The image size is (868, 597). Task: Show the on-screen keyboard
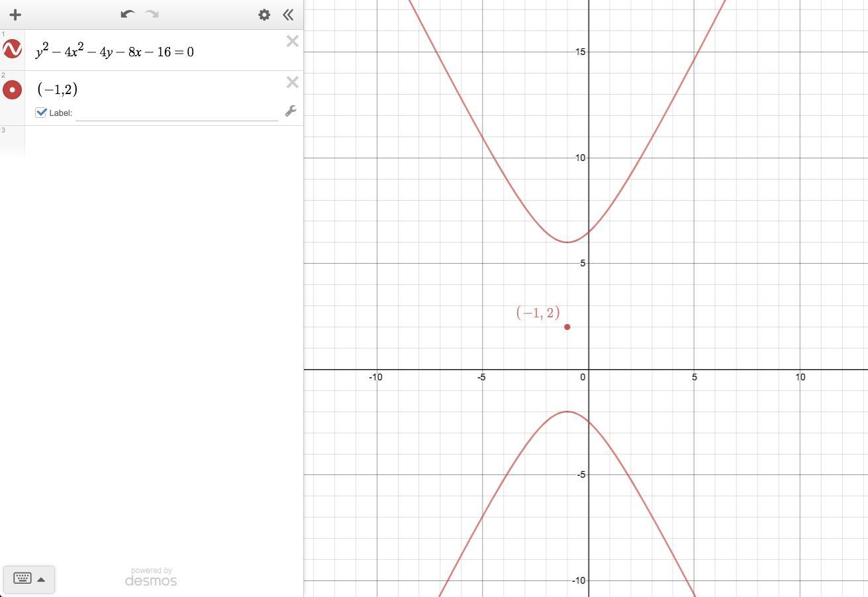point(23,578)
